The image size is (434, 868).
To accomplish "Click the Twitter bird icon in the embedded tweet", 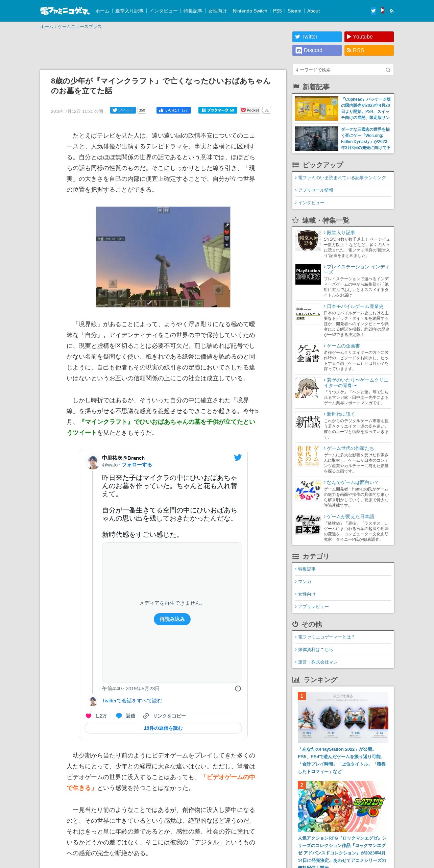I will pos(238,457).
